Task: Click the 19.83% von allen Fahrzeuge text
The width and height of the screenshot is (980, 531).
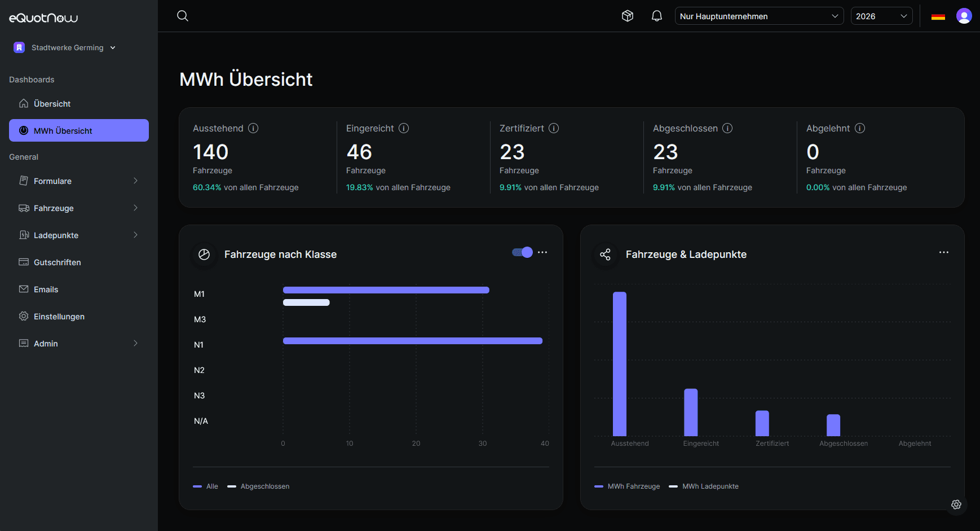Action: [398, 187]
